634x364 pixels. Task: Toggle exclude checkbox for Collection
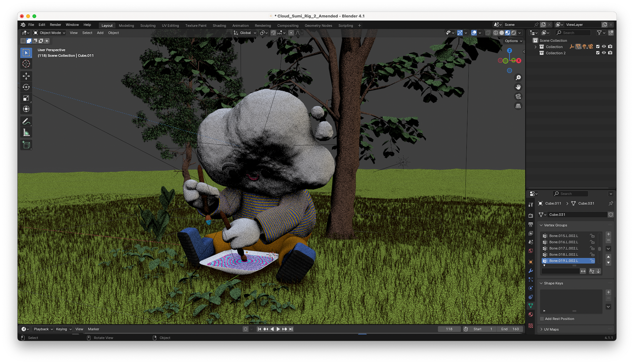(598, 47)
